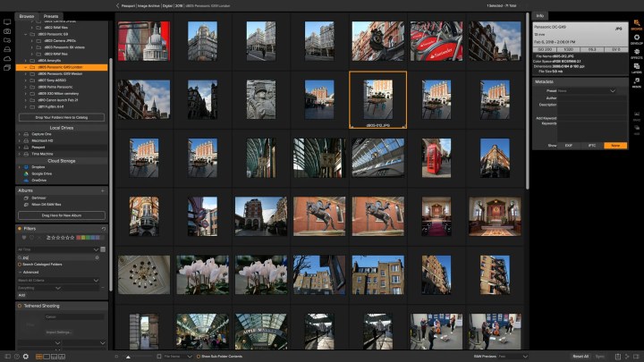Show IPTC metadata

[x=592, y=146]
